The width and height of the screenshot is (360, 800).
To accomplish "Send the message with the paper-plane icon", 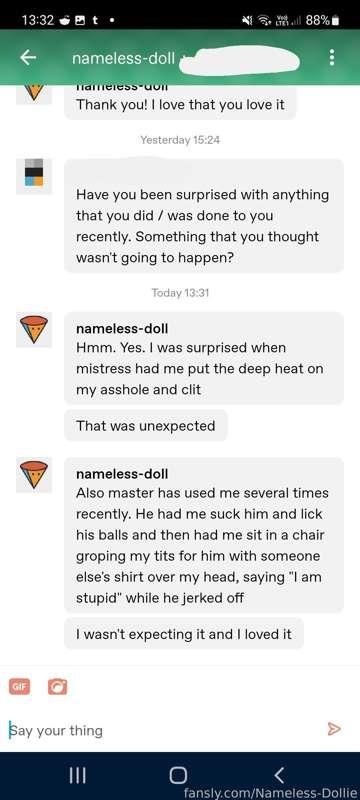I will point(333,729).
